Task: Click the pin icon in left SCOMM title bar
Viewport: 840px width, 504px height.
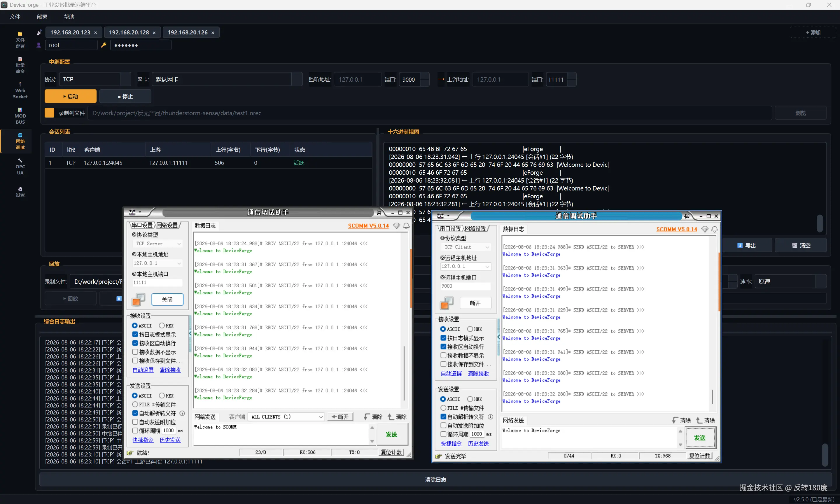Action: [x=379, y=213]
